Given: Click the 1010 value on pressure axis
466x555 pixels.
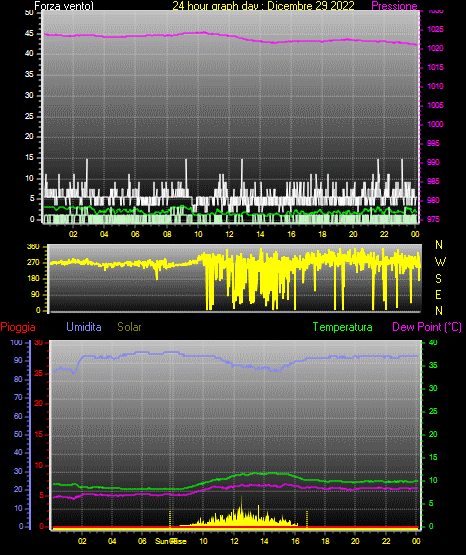Looking at the screenshot, I should pos(435,86).
